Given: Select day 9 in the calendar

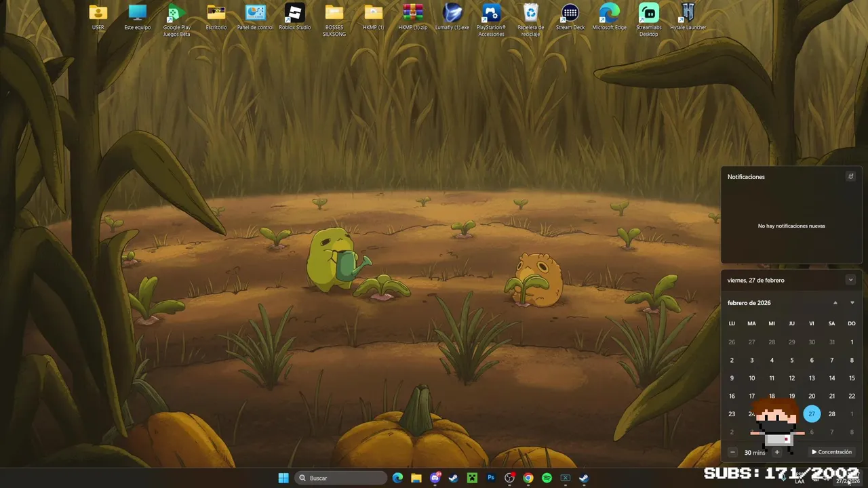Looking at the screenshot, I should (x=732, y=378).
